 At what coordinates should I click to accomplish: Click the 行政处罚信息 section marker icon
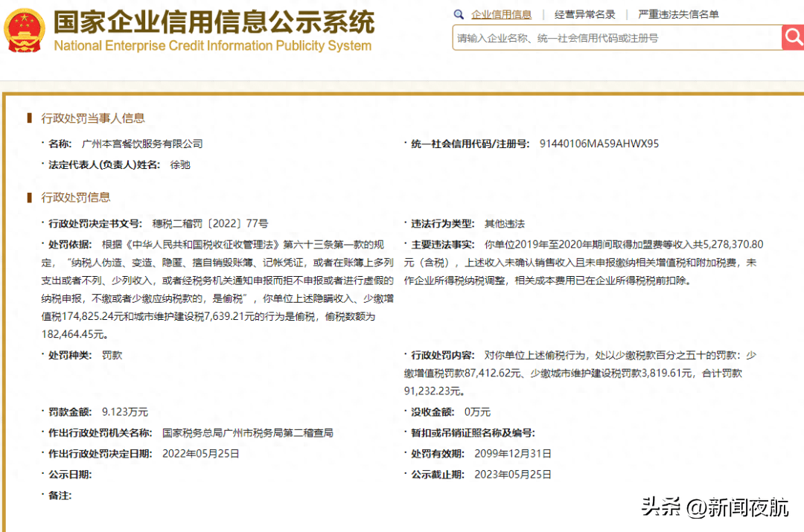tap(29, 197)
